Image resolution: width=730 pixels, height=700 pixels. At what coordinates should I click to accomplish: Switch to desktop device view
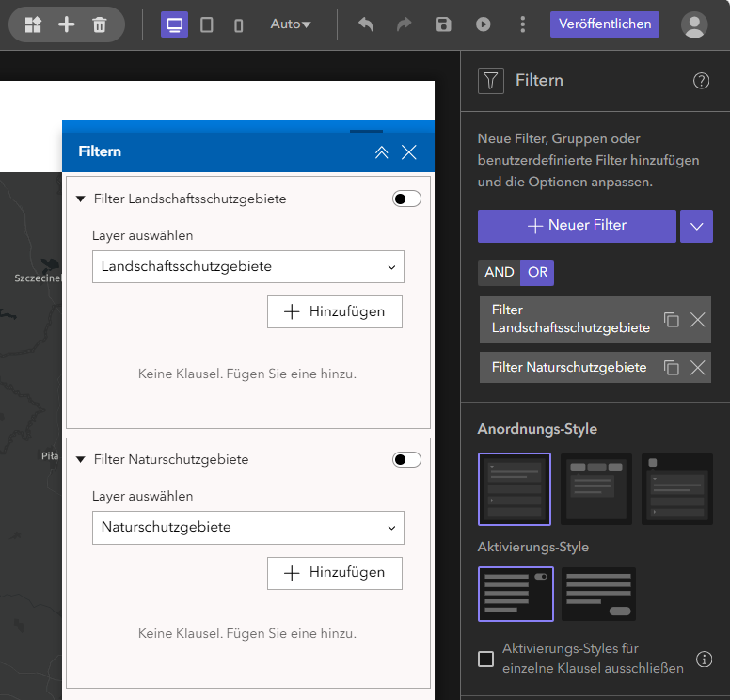(x=174, y=24)
